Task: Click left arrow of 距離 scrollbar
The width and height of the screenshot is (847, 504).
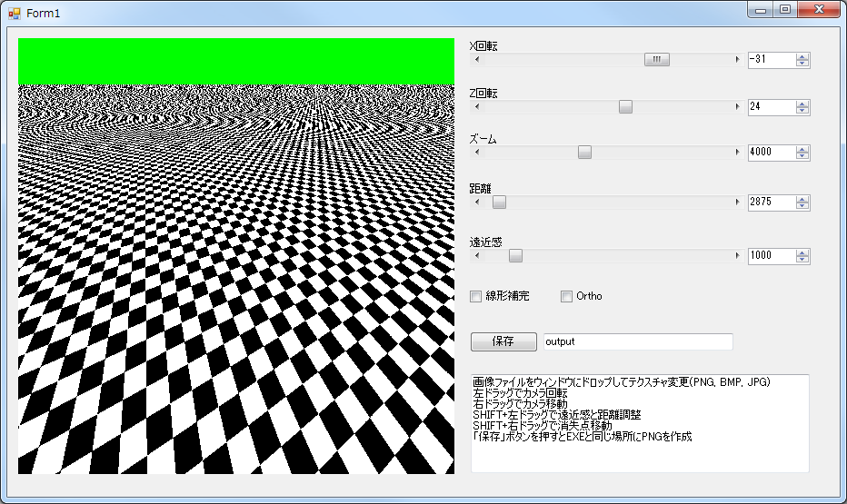Action: [476, 202]
